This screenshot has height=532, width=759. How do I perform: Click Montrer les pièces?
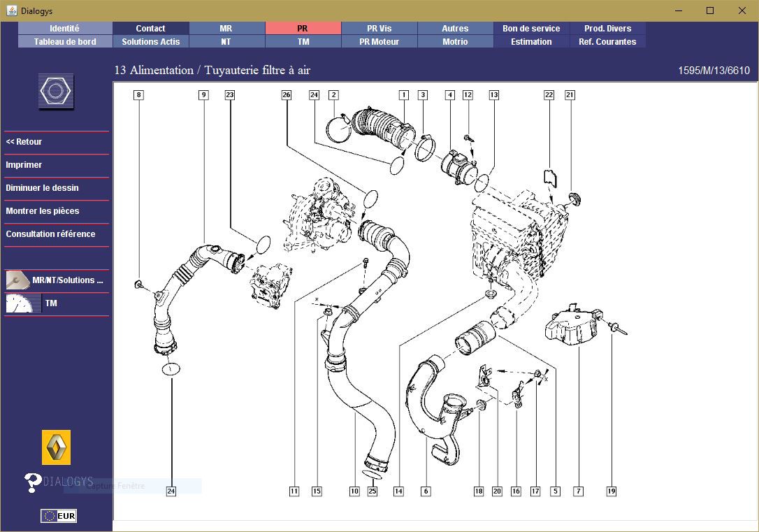point(43,211)
